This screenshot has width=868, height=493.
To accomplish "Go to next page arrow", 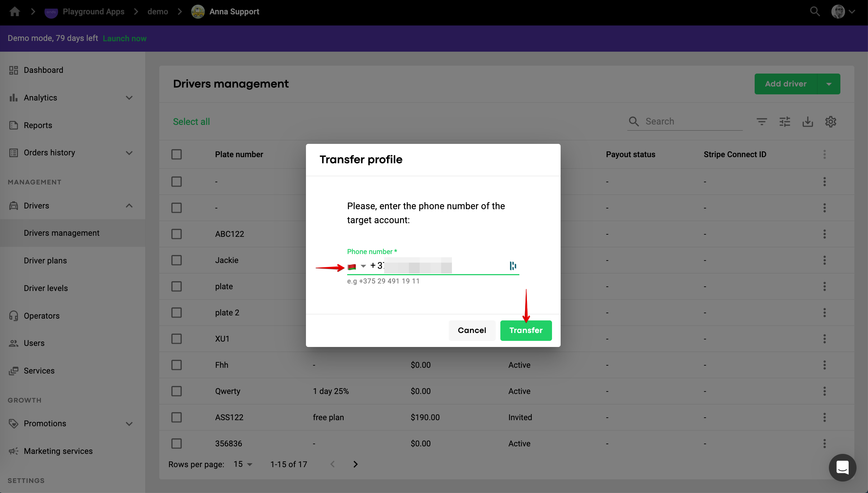I will pyautogui.click(x=355, y=464).
